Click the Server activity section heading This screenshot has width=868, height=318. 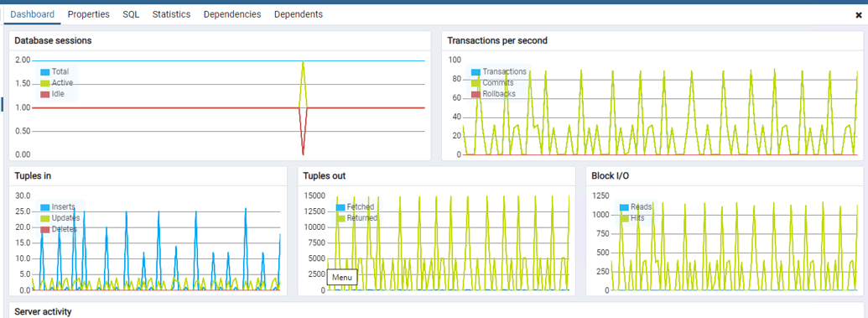coord(43,312)
